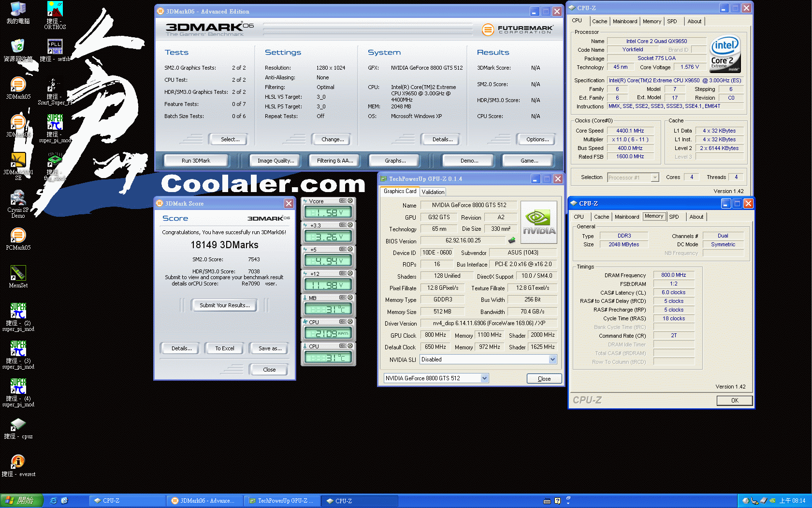812x508 pixels.
Task: Open the About tab in top CPU-Z
Action: point(695,21)
